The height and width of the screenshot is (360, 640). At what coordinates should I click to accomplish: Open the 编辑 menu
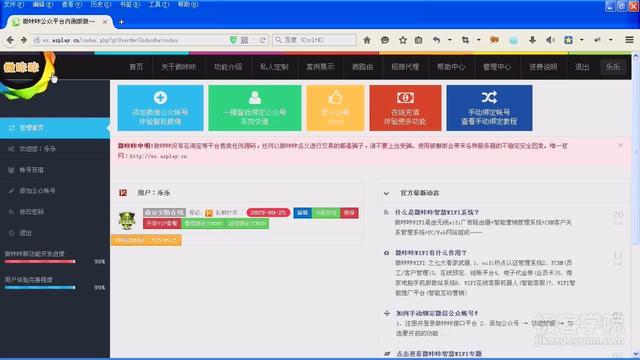42,4
